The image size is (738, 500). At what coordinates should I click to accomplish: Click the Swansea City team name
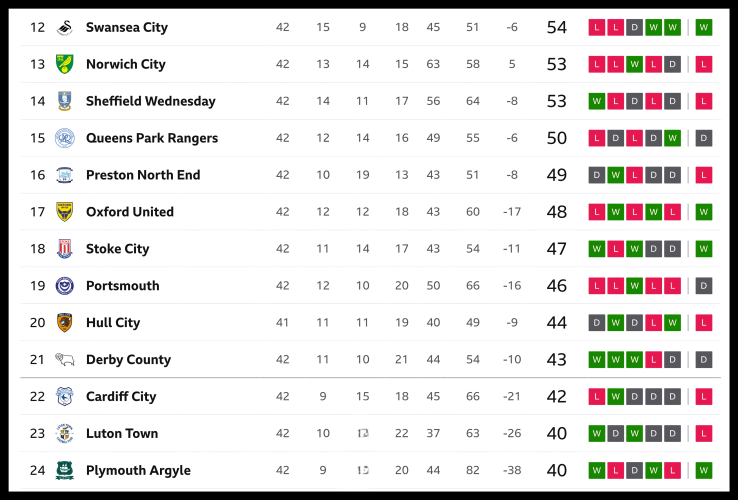[127, 27]
